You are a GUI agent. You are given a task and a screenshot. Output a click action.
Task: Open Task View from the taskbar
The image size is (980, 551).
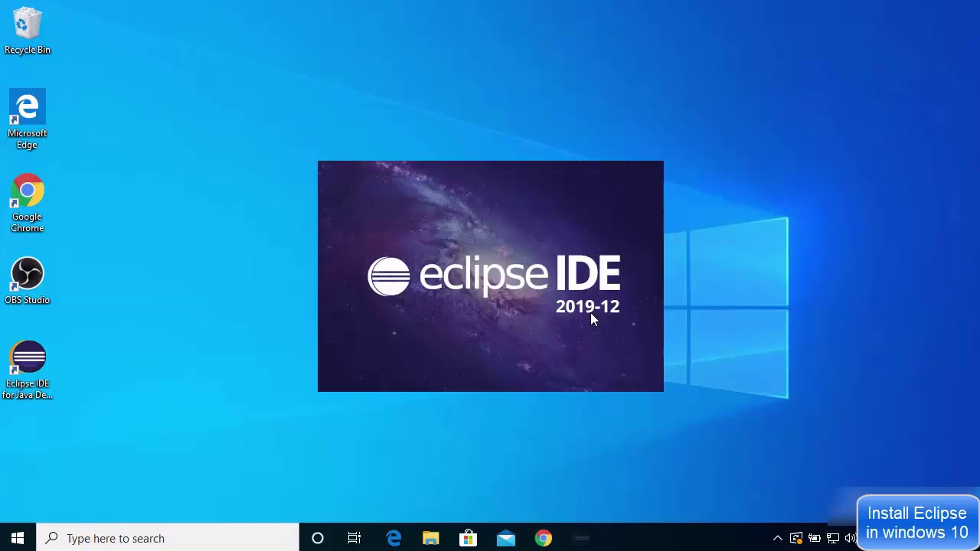click(354, 538)
